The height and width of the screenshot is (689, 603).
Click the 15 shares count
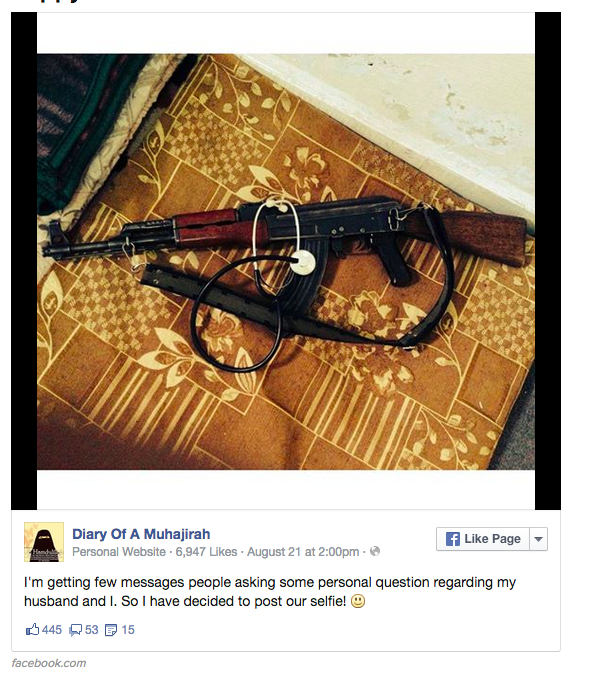pos(128,630)
